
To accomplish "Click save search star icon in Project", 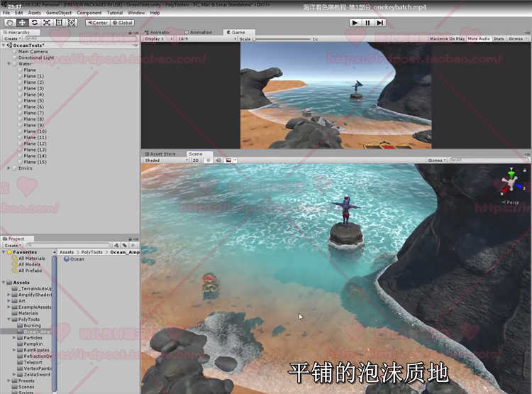I will point(133,245).
